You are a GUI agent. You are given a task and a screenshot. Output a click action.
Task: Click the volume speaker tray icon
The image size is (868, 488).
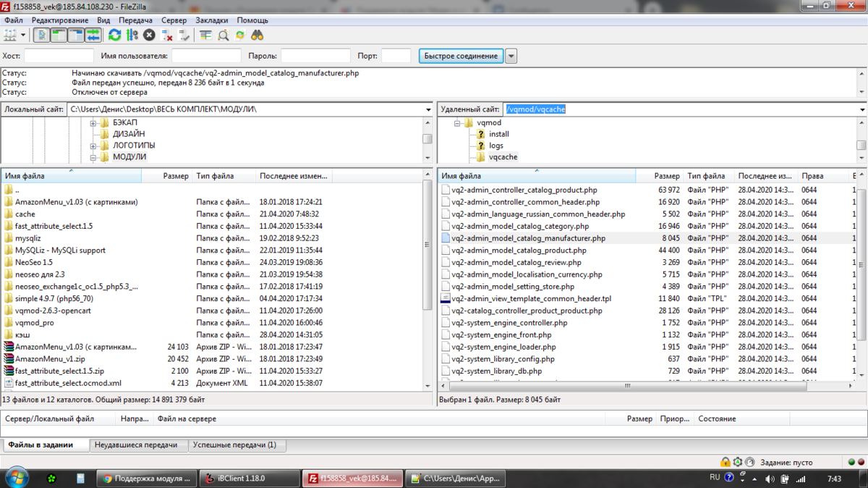point(770,479)
